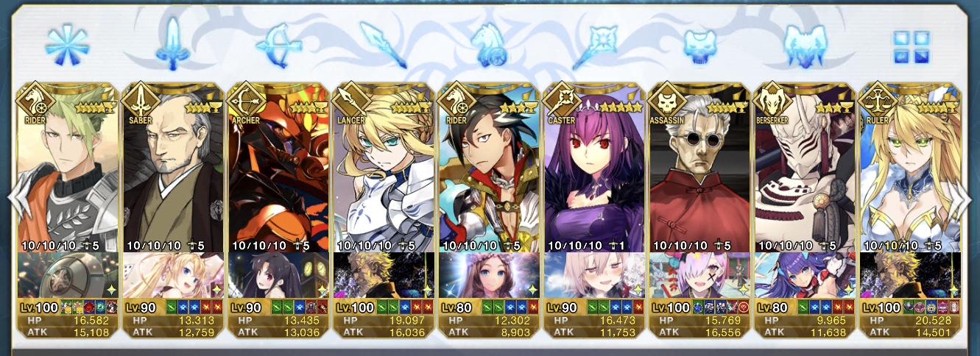Filter by Assassin class skull icon
This screenshot has height=356, width=980.
point(699,46)
